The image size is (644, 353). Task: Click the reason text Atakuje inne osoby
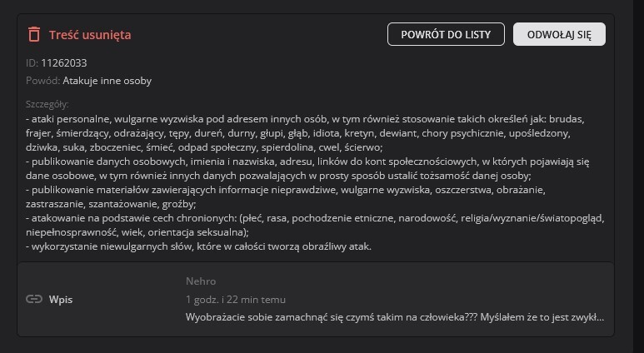pyautogui.click(x=107, y=81)
